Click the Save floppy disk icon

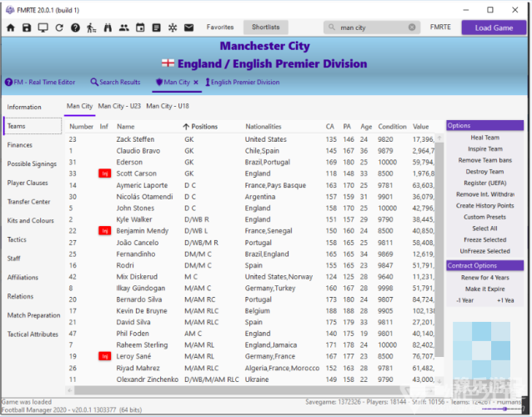coord(27,28)
